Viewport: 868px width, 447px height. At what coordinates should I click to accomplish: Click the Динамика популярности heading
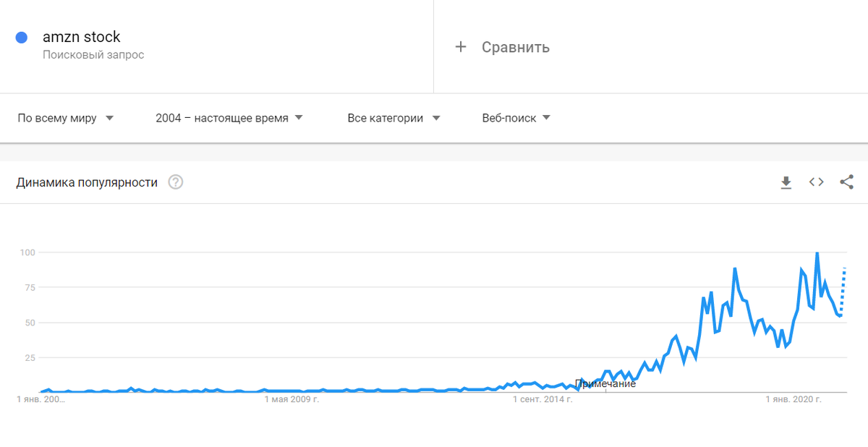click(87, 182)
